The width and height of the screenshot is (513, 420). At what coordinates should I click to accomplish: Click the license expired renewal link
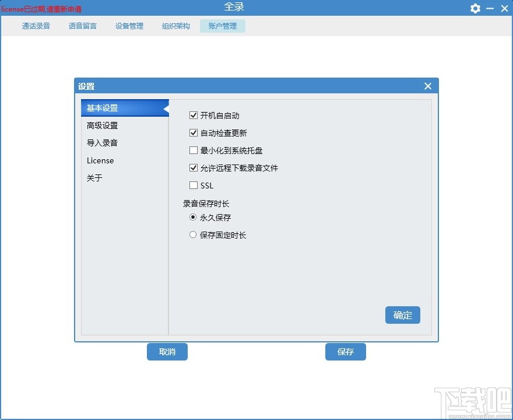(x=41, y=9)
